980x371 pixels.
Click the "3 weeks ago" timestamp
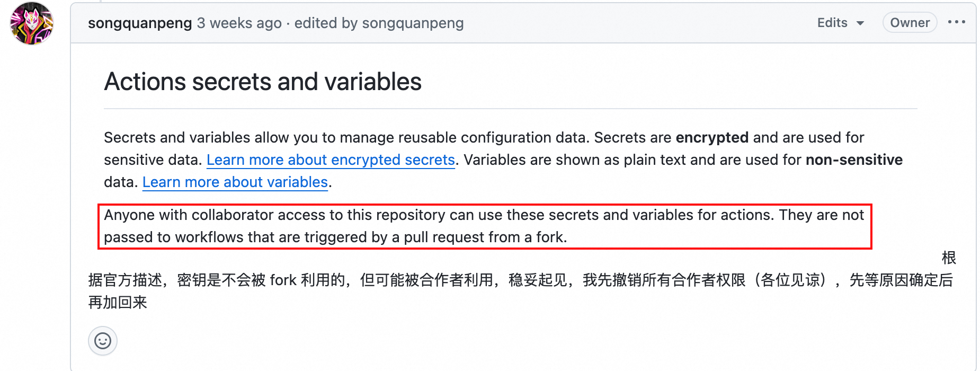tap(239, 23)
